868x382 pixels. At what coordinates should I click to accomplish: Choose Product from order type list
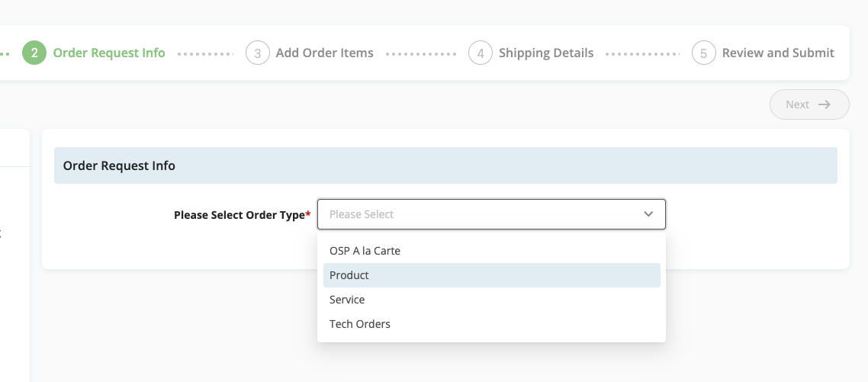pyautogui.click(x=491, y=275)
